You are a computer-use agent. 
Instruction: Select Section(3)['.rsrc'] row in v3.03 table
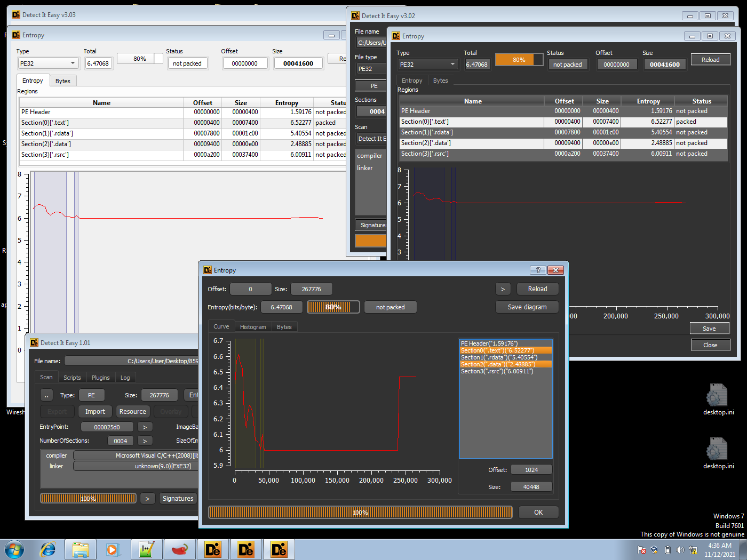click(182, 155)
